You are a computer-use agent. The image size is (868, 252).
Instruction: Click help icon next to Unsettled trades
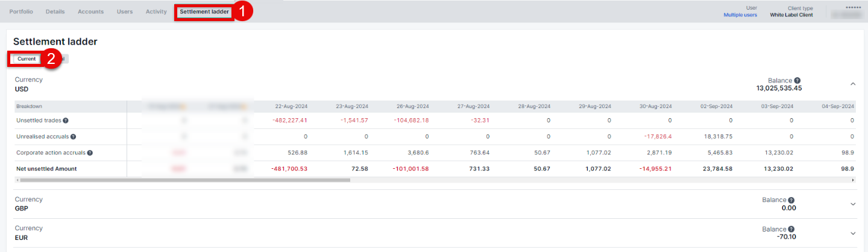66,121
